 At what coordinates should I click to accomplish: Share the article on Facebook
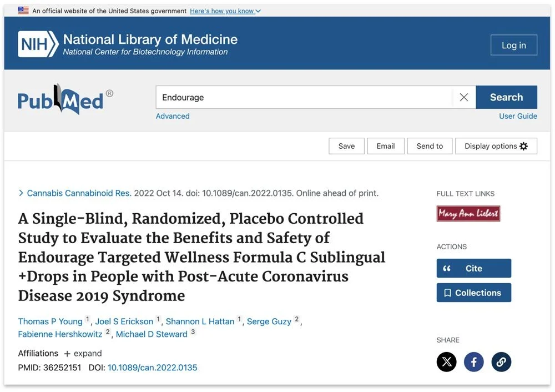473,361
